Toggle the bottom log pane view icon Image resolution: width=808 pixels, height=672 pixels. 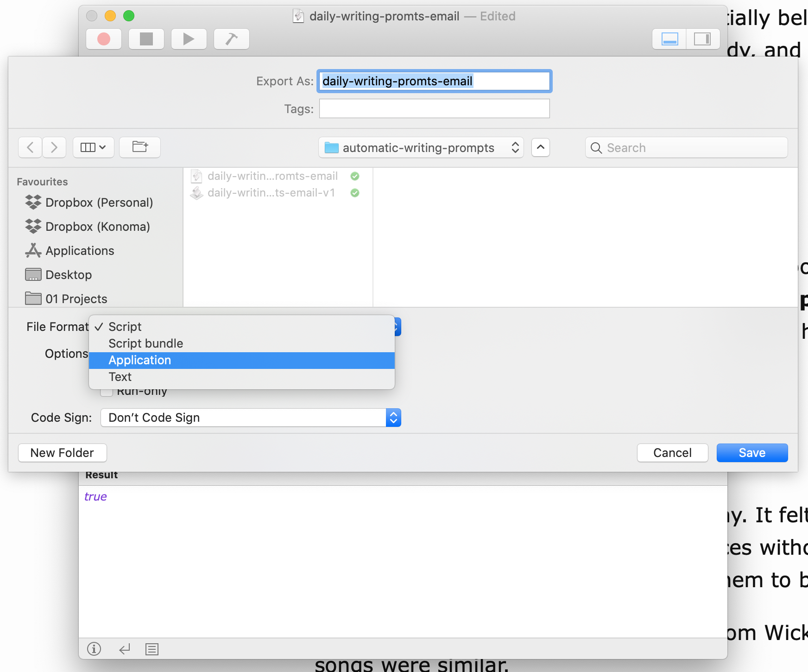(x=669, y=39)
